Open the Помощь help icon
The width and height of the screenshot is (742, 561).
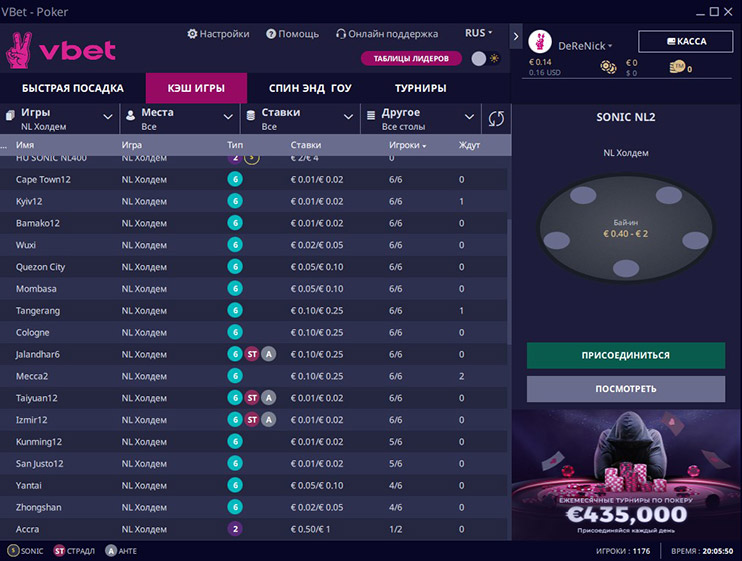(271, 34)
